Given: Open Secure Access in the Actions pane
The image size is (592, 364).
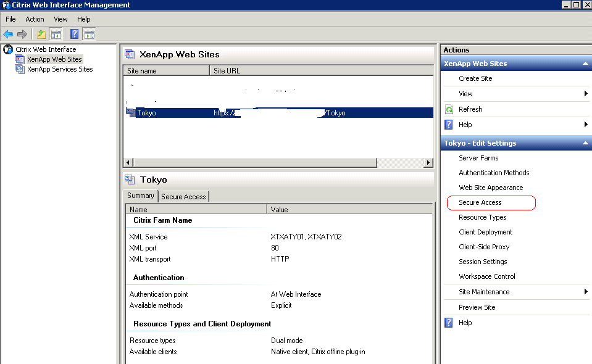Looking at the screenshot, I should [480, 202].
